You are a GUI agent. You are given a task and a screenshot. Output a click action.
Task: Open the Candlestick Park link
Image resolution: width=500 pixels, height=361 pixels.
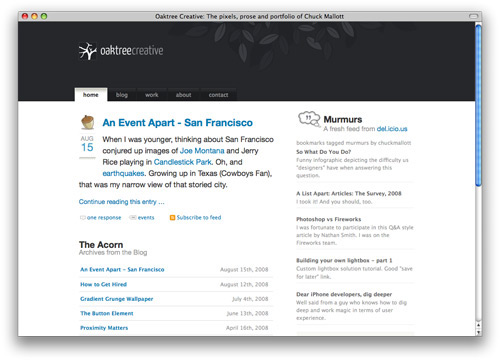coord(183,162)
